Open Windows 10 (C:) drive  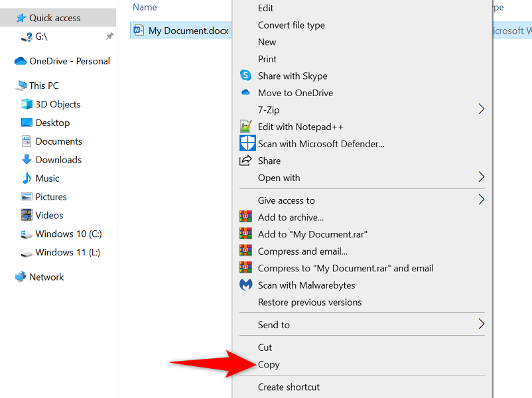(68, 233)
